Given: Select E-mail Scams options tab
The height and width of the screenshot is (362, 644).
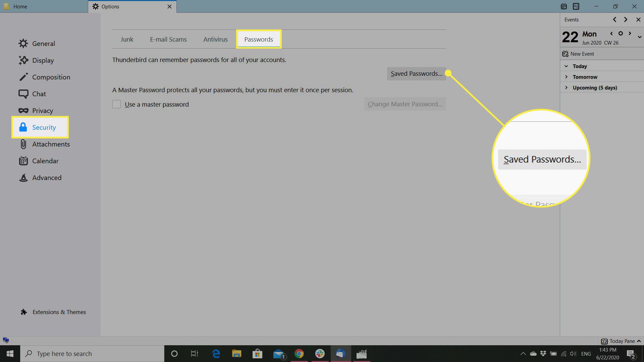Looking at the screenshot, I should point(168,39).
